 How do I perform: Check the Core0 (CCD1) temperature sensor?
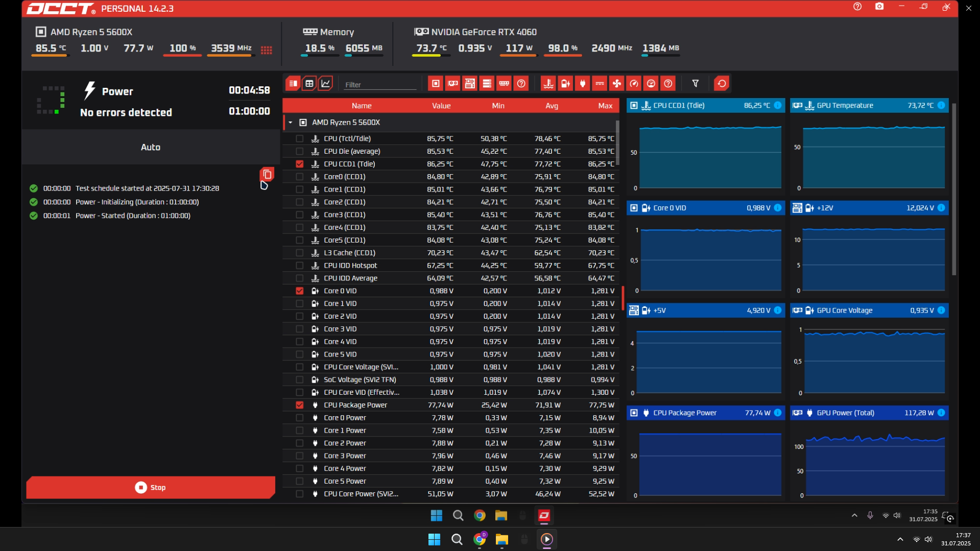300,177
